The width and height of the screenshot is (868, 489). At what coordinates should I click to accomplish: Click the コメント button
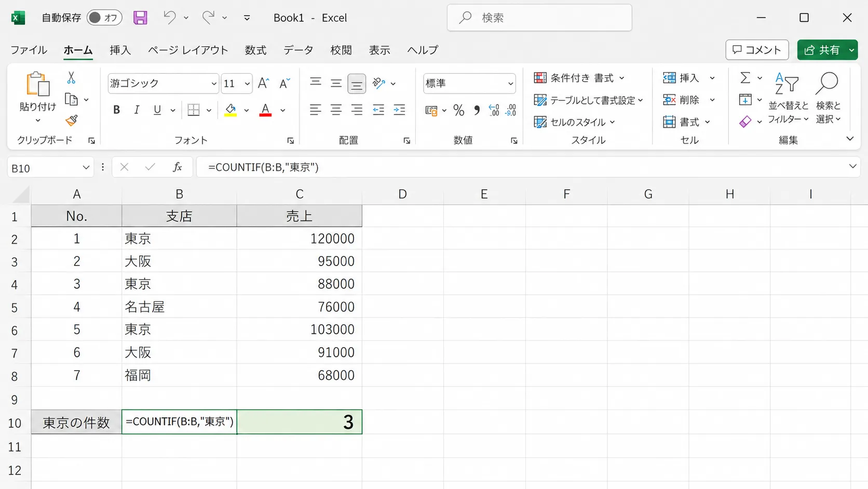click(x=757, y=50)
